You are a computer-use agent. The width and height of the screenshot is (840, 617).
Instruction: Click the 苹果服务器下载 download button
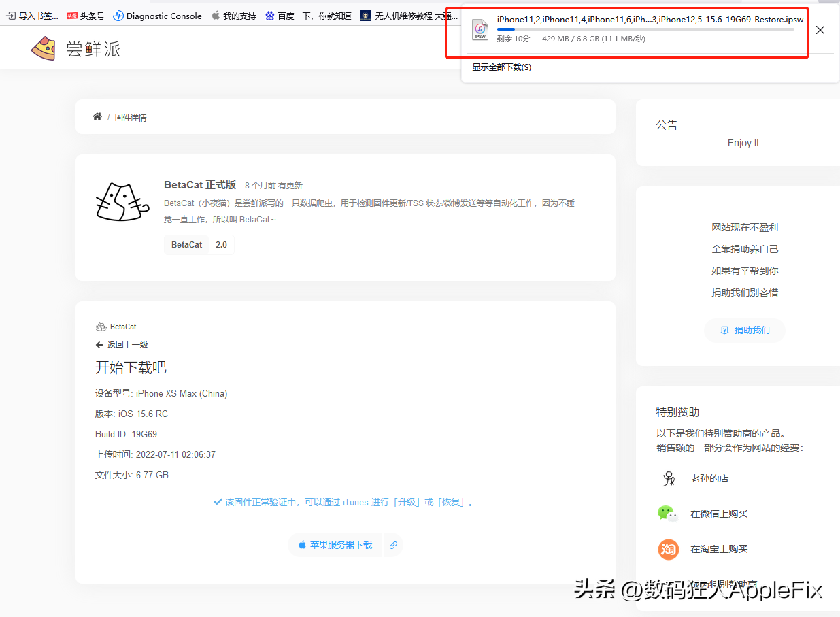coord(335,545)
